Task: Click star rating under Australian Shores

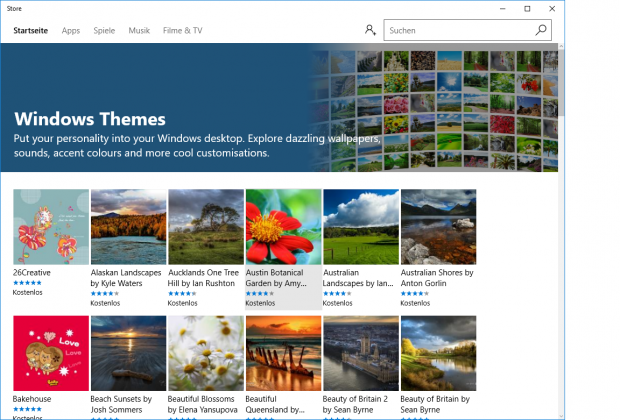Action: click(415, 293)
